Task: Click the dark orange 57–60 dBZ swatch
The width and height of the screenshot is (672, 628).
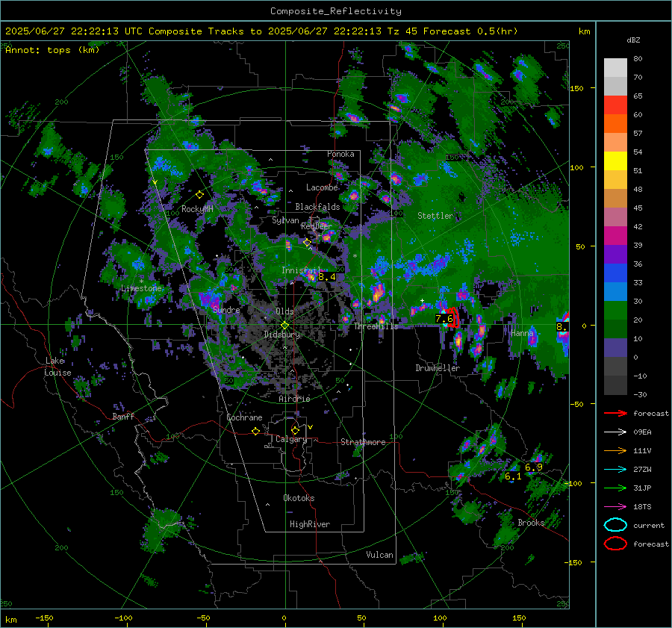Action: coord(615,124)
